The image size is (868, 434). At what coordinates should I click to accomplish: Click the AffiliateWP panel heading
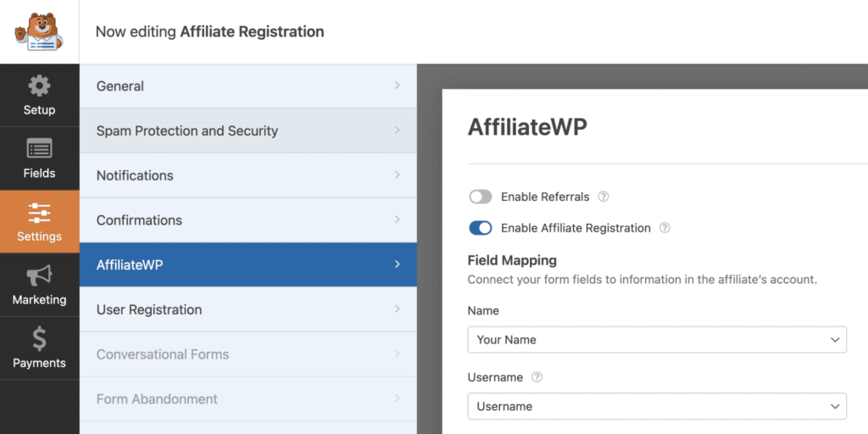pyautogui.click(x=527, y=127)
